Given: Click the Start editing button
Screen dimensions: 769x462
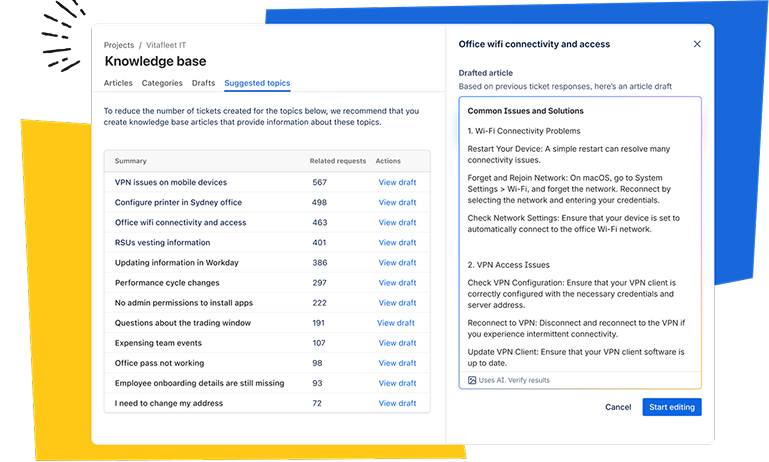Looking at the screenshot, I should coord(671,407).
